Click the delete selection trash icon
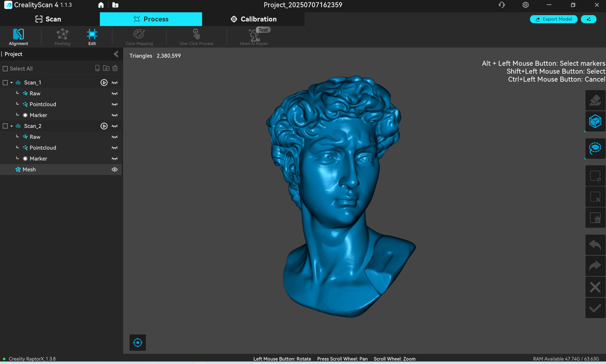This screenshot has height=364, width=606. point(595,218)
